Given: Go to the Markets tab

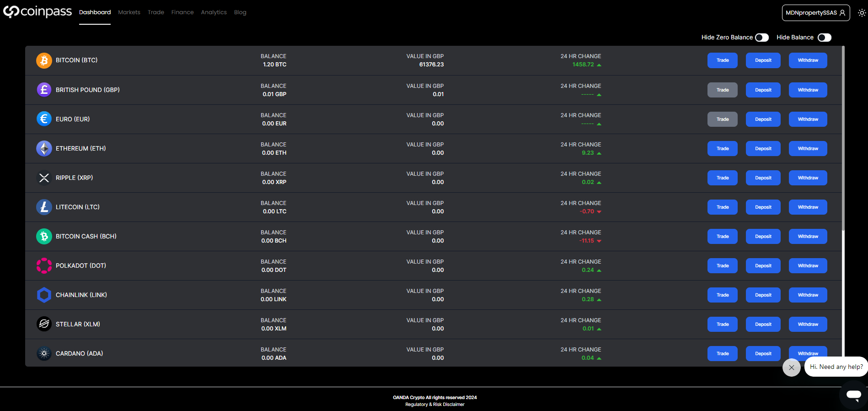Looking at the screenshot, I should click(x=129, y=12).
